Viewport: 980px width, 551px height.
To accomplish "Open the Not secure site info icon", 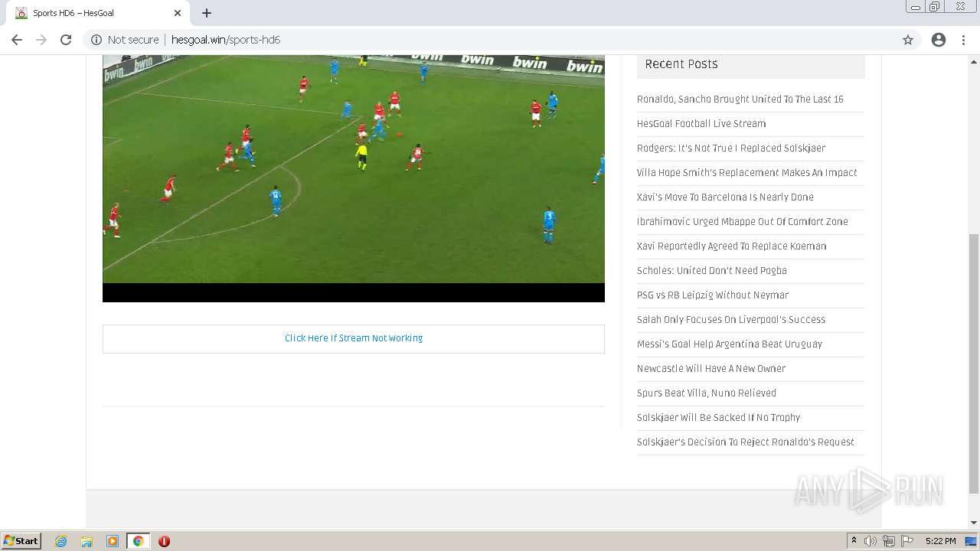I will point(96,40).
